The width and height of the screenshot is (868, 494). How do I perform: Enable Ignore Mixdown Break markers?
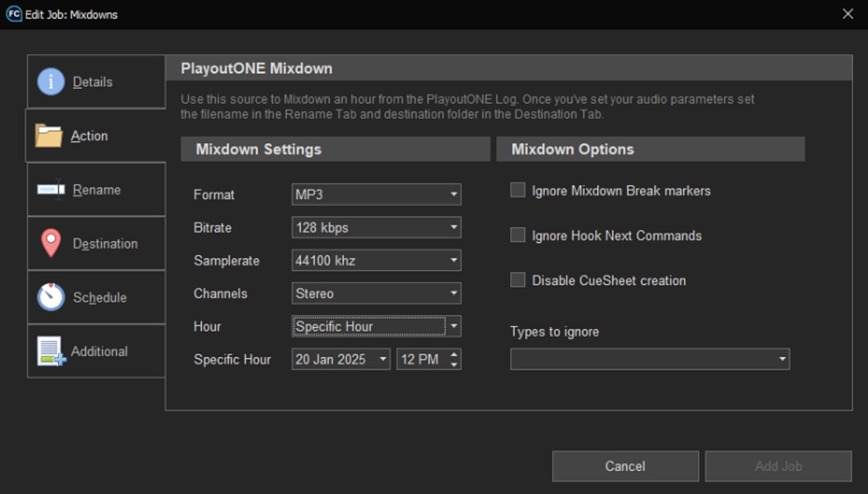518,190
